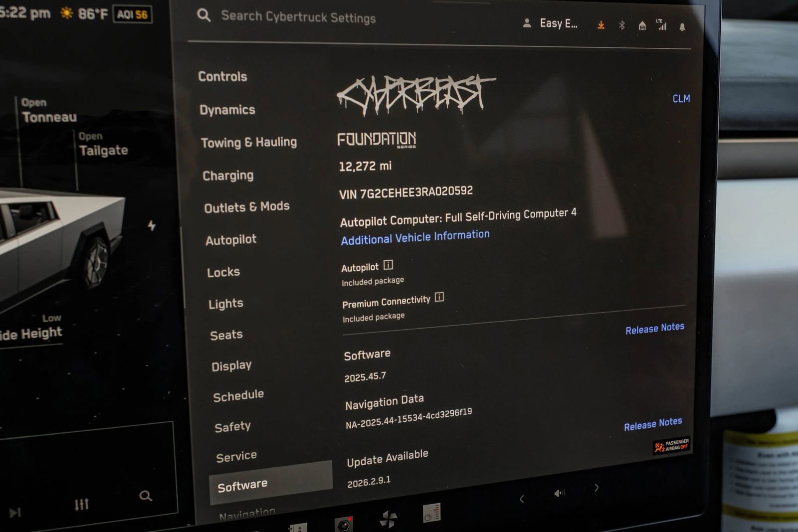
Task: Open the Controls settings menu
Action: click(222, 76)
